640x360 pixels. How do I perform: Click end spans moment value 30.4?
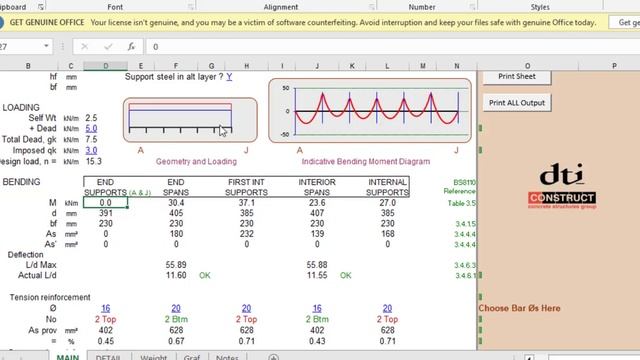[x=176, y=203]
